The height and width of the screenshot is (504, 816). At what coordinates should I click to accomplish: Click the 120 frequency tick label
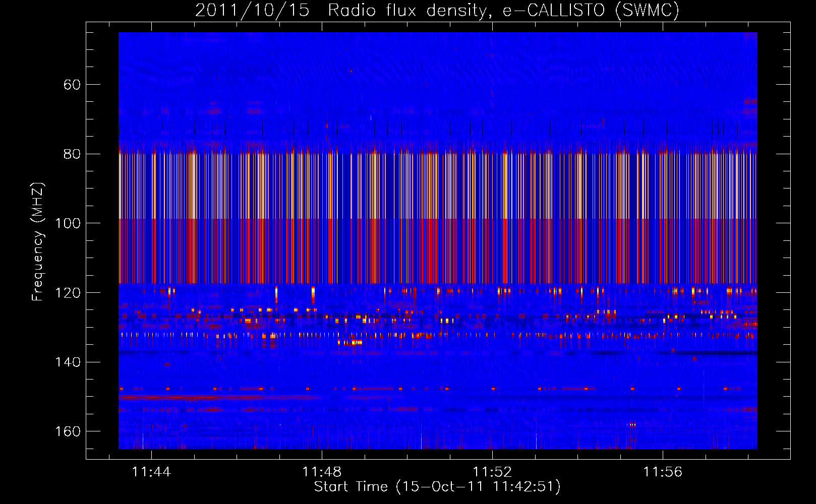coord(68,293)
